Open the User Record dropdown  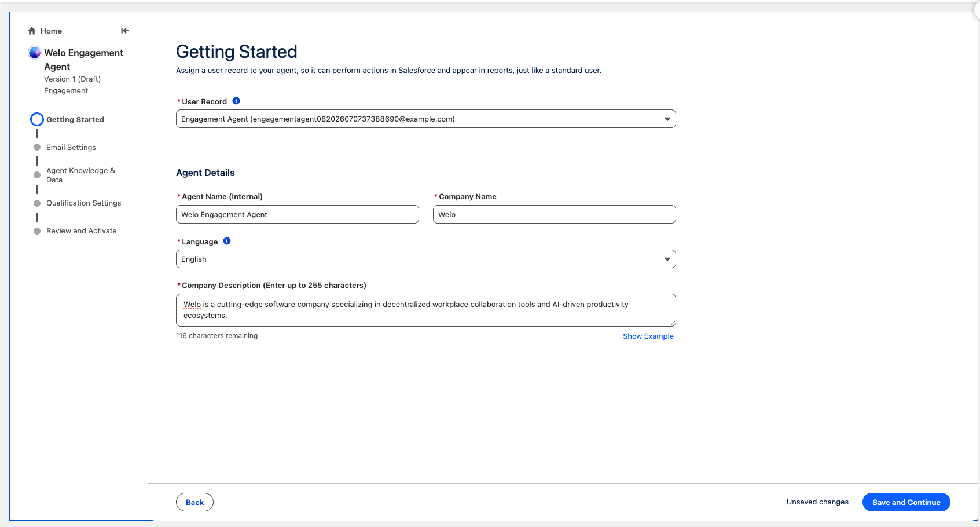426,119
